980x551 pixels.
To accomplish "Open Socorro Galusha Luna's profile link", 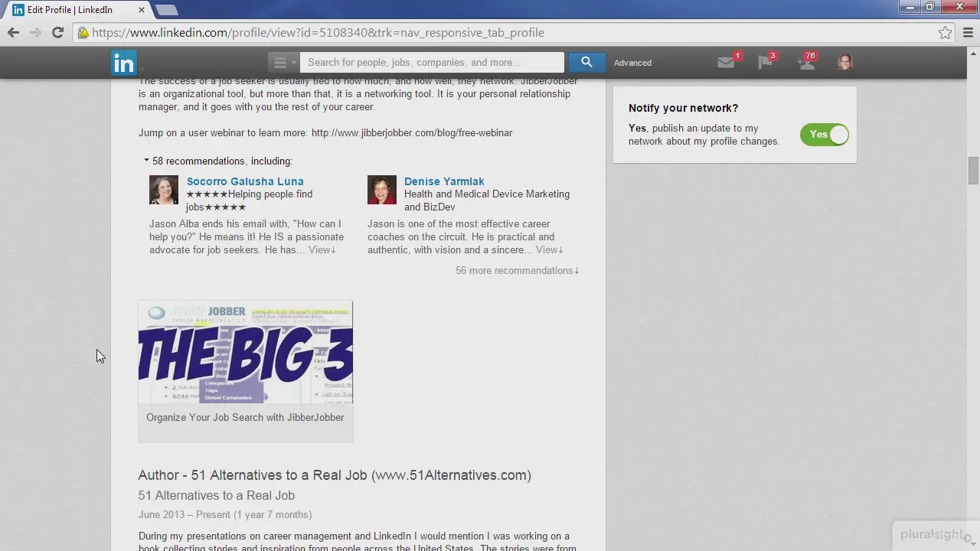I will [x=245, y=181].
